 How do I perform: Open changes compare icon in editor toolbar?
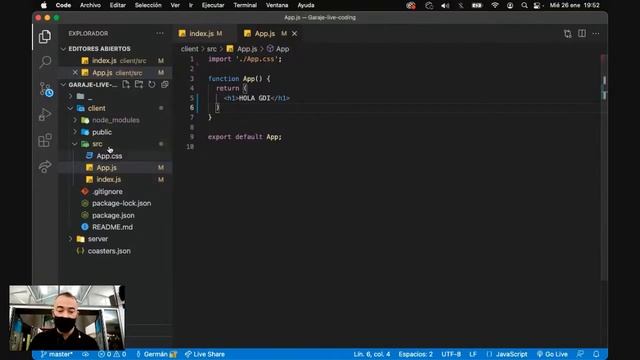568,33
